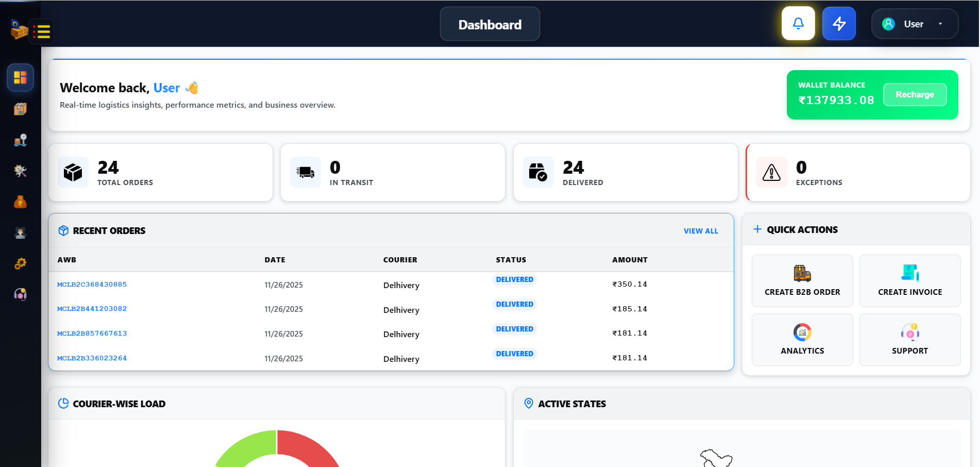Click the red segment of courier chart
980x467 pixels.
coord(309,447)
